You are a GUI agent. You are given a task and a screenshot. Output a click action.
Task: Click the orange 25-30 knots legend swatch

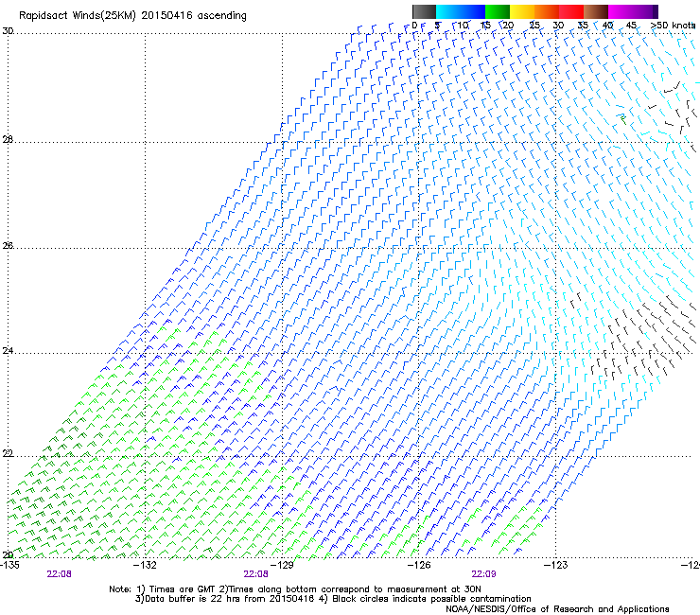pyautogui.click(x=547, y=11)
